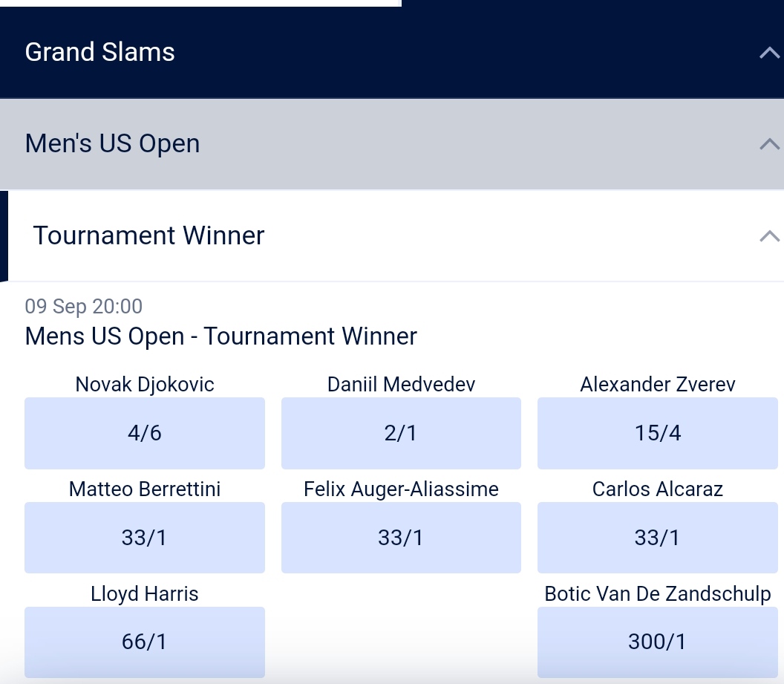Select Botic Van De Zandschulp 300/1
784x684 pixels.
click(x=658, y=641)
